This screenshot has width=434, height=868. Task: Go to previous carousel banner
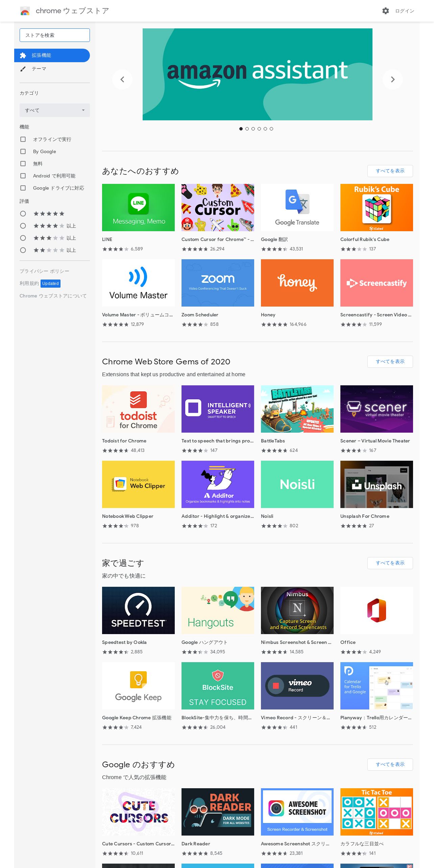click(122, 79)
